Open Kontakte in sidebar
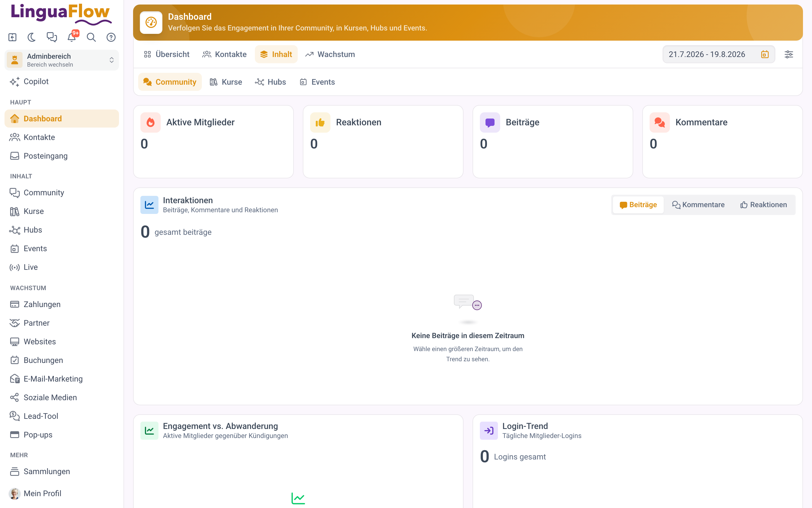This screenshot has height=508, width=812. (62, 137)
